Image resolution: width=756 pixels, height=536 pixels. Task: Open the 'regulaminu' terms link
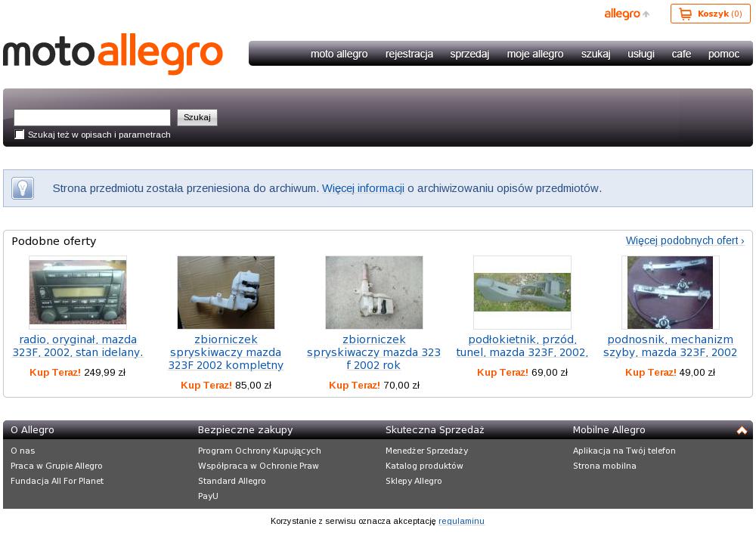pyautogui.click(x=461, y=521)
